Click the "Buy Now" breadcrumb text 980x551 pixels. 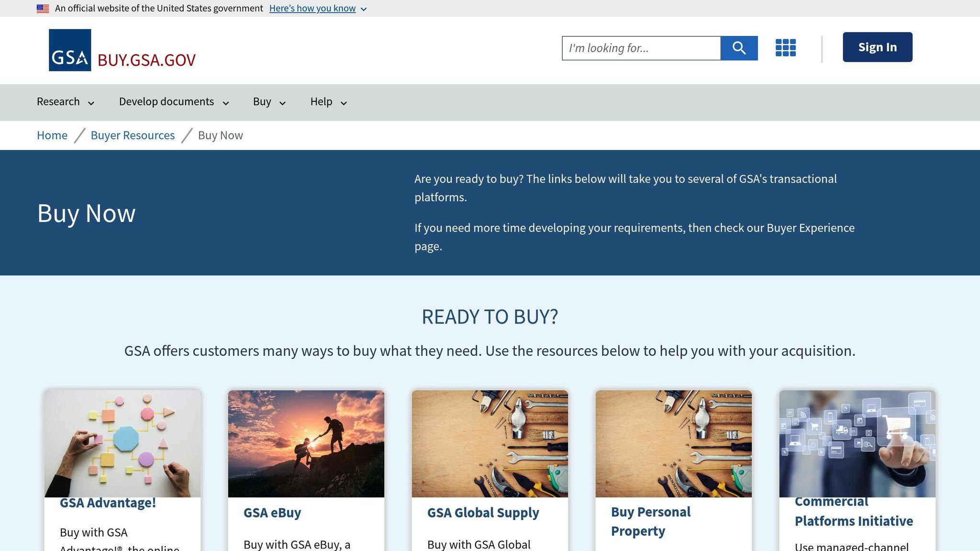(221, 135)
